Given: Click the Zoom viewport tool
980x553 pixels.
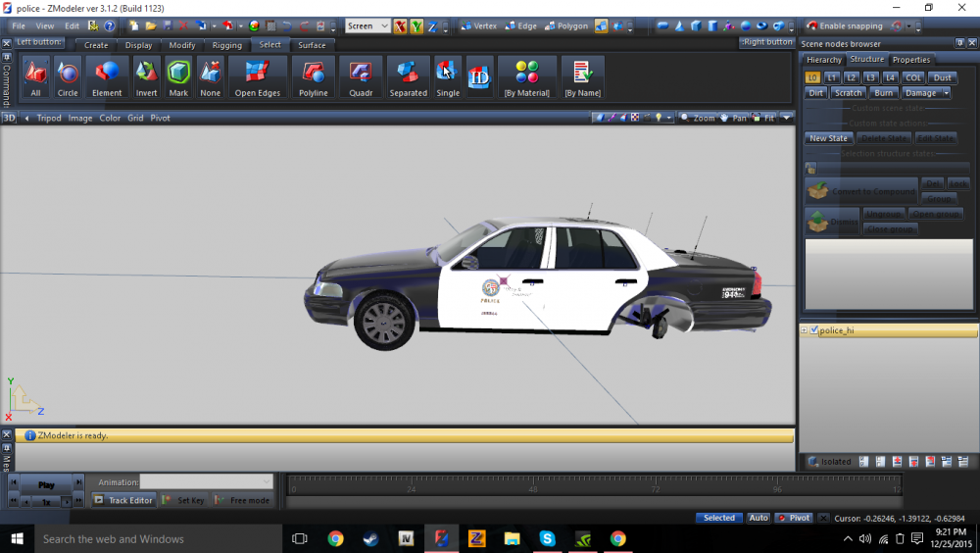Looking at the screenshot, I should click(698, 118).
